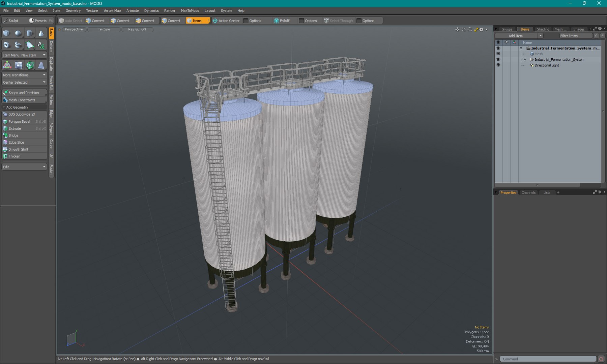Toggle Select Through option
The width and height of the screenshot is (607, 364).
338,21
